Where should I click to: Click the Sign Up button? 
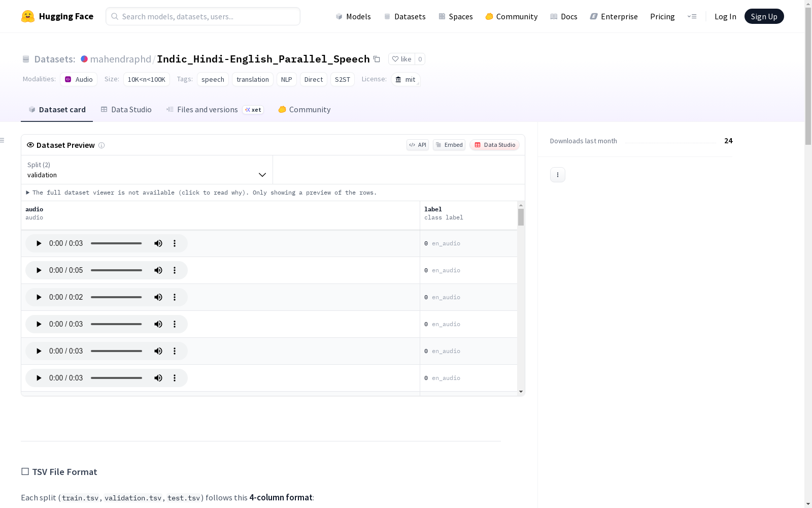point(764,16)
